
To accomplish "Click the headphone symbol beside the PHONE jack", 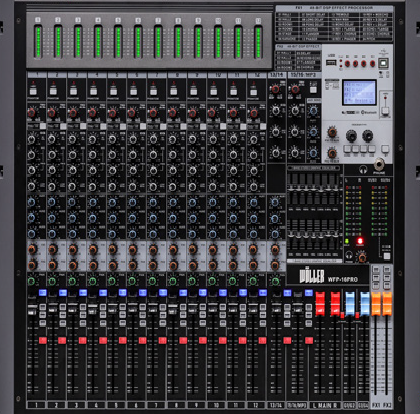I will pos(363,169).
